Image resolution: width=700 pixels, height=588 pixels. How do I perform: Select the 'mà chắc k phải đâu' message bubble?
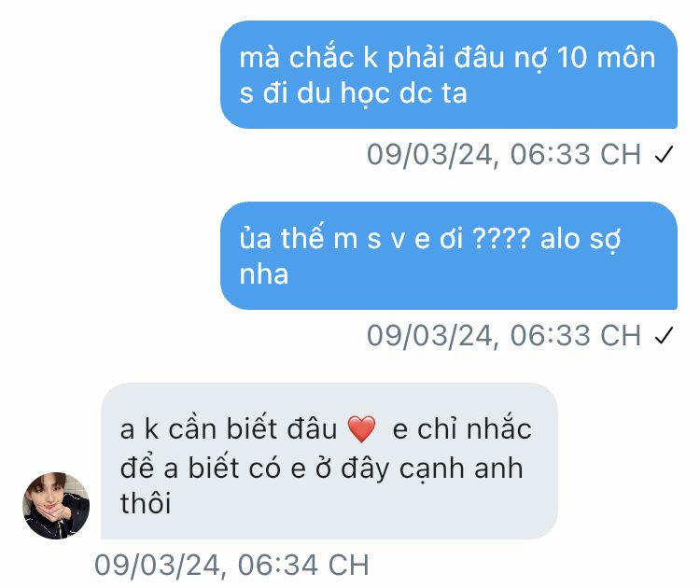click(x=449, y=75)
